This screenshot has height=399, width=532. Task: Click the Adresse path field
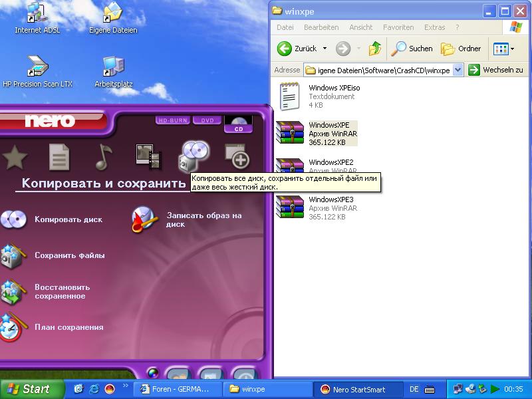378,70
